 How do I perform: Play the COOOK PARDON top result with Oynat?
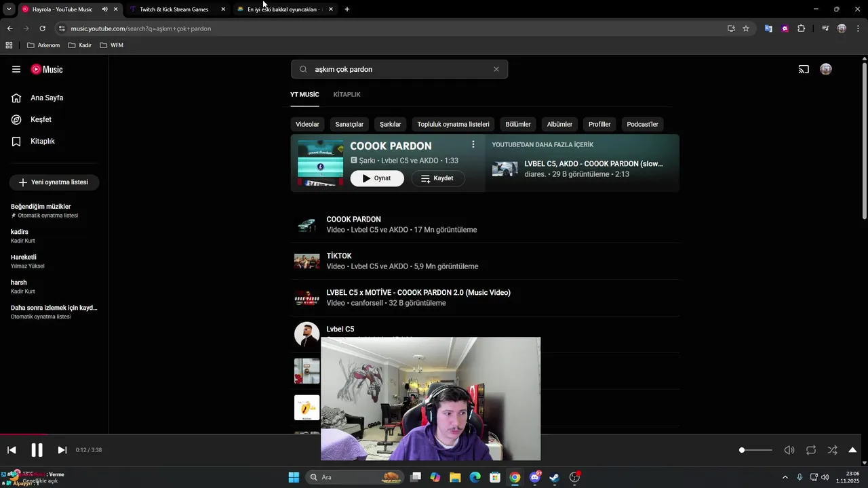click(377, 178)
